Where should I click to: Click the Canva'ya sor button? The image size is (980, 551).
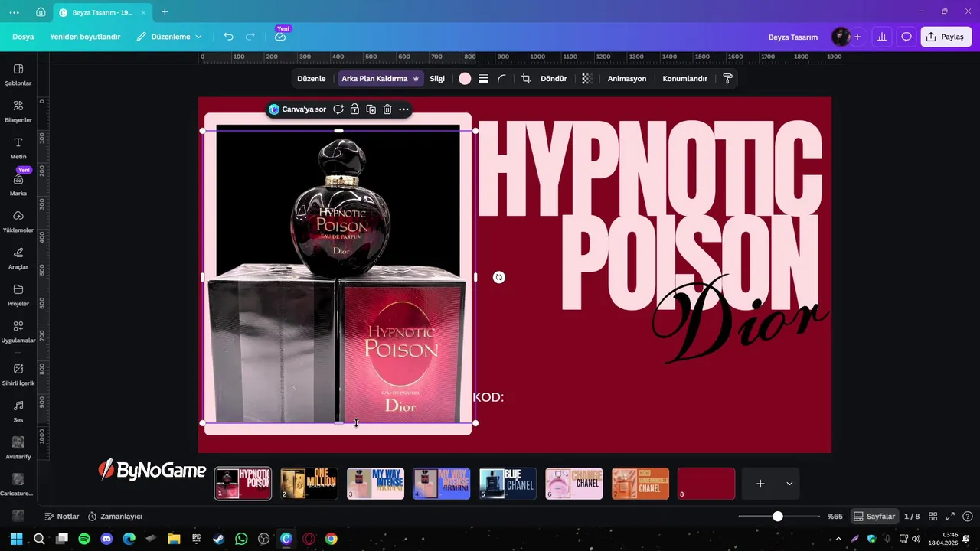pyautogui.click(x=298, y=109)
